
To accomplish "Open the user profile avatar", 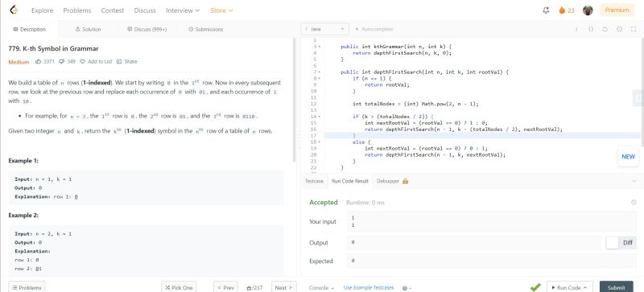I will pyautogui.click(x=588, y=10).
